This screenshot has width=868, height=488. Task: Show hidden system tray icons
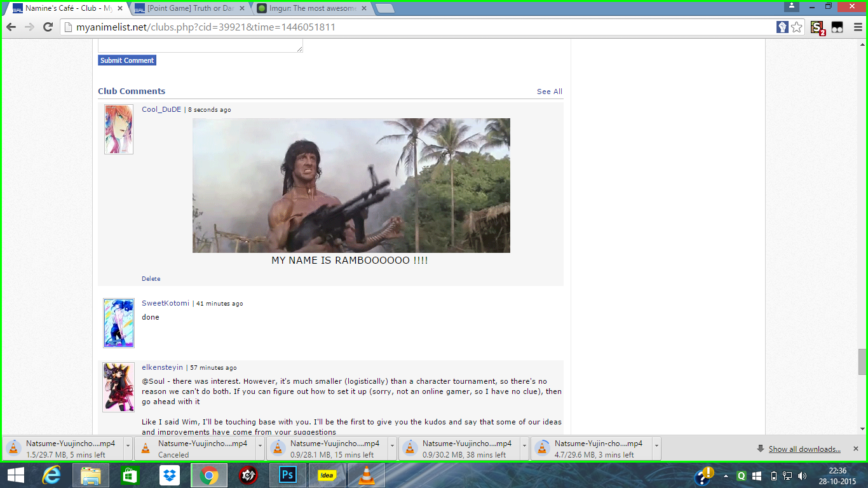click(726, 475)
